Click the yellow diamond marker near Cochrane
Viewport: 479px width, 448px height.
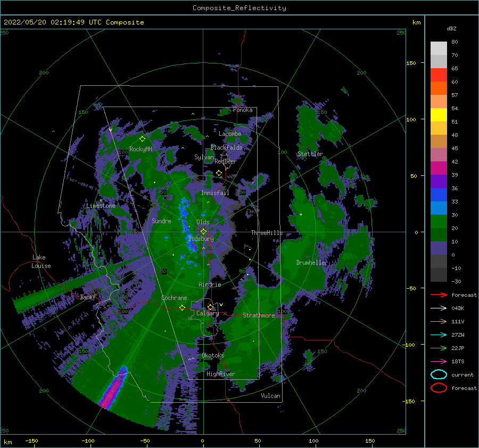pos(183,307)
